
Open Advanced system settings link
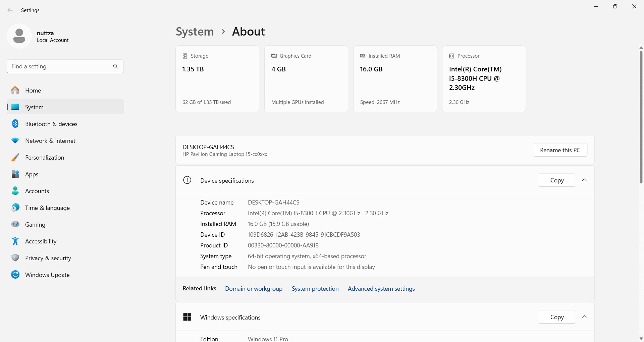[x=381, y=289]
